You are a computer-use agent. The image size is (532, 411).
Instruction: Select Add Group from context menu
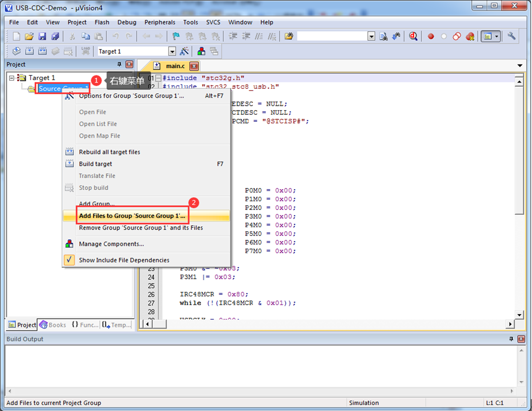click(x=146, y=204)
